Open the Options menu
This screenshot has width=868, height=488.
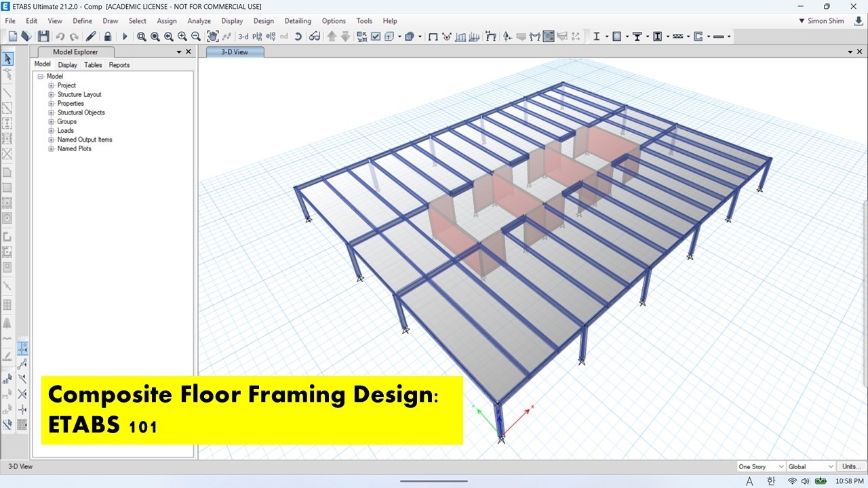point(334,21)
